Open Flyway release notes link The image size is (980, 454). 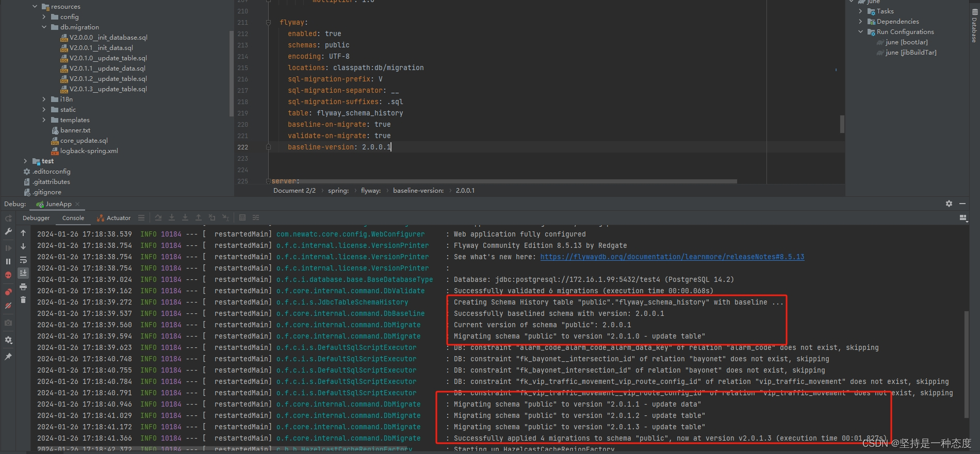672,257
